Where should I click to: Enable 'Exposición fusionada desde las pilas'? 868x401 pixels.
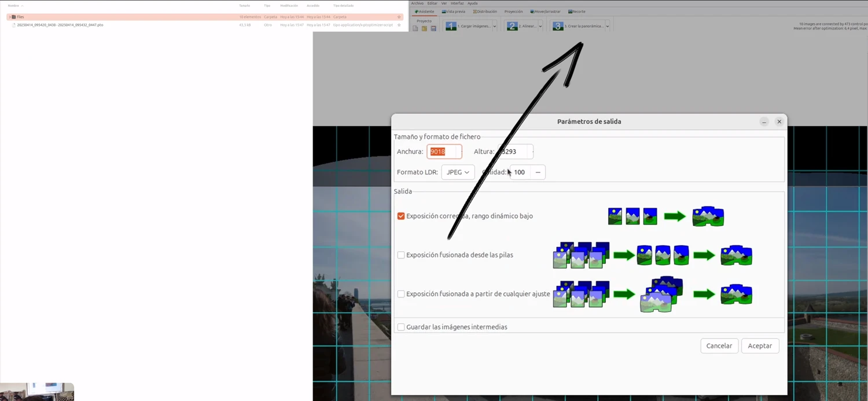[401, 255]
